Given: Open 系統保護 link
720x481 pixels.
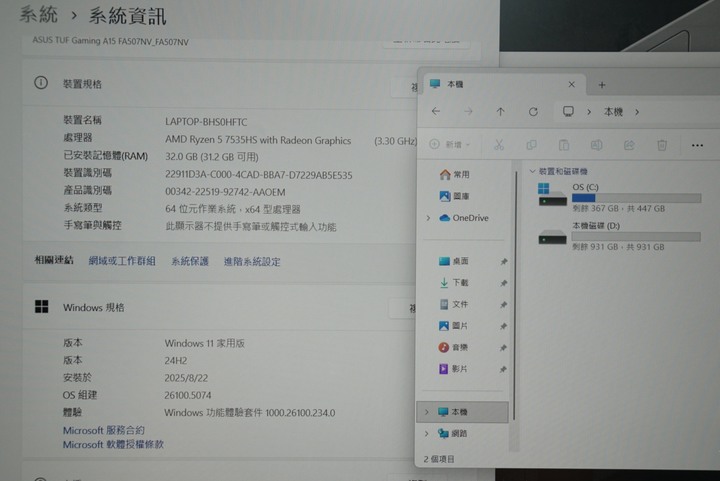Looking at the screenshot, I should [190, 261].
